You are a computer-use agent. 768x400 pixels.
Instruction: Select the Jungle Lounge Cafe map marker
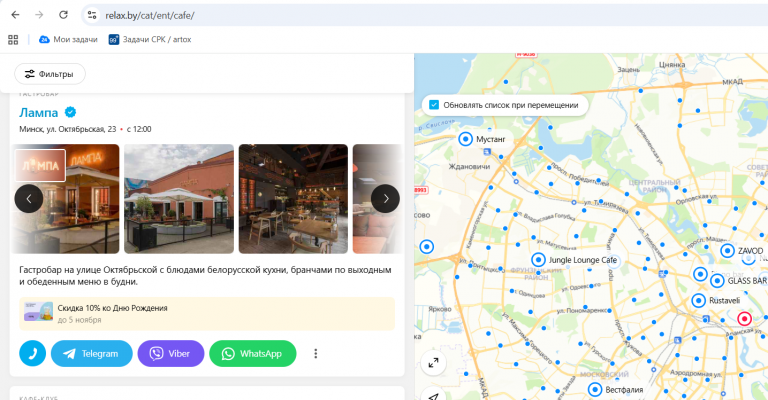[538, 259]
